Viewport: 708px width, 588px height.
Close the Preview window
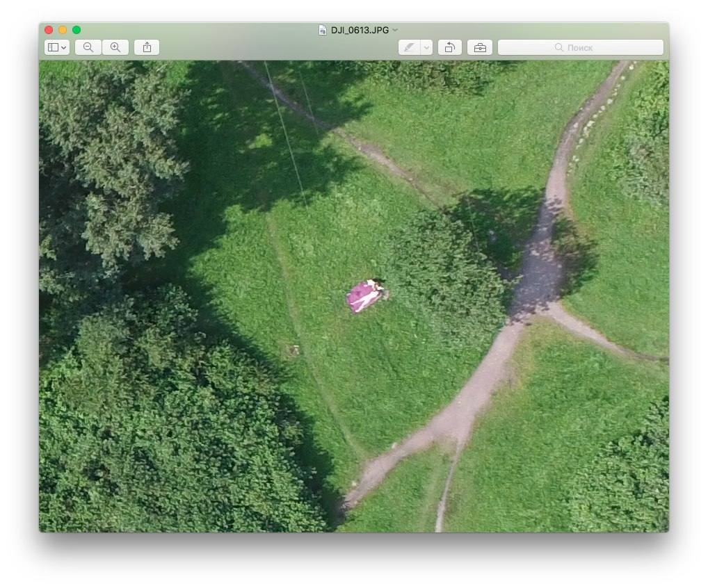pyautogui.click(x=49, y=30)
